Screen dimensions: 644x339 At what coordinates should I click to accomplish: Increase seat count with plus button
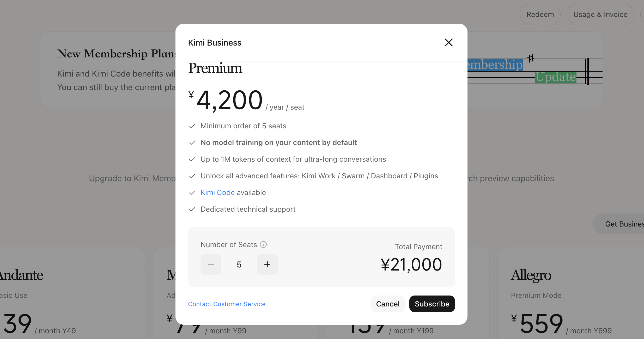tap(267, 264)
